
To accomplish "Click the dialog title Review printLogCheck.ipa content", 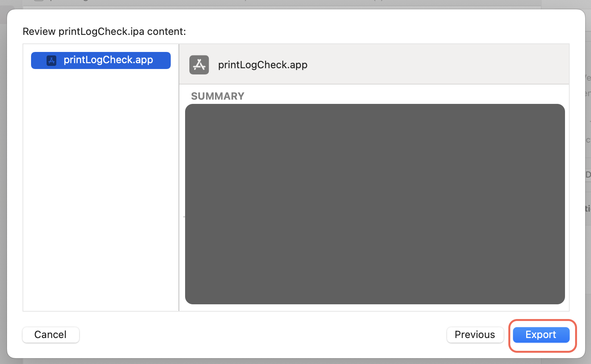I will [x=104, y=31].
